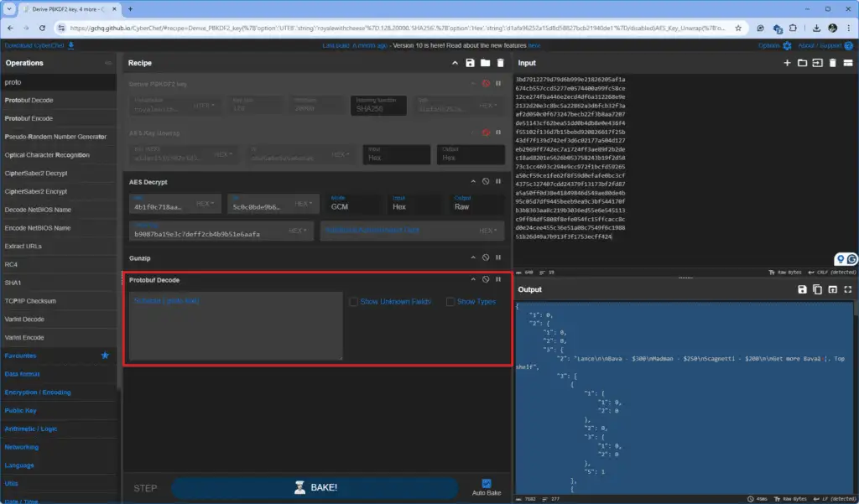The image size is (859, 504).
Task: Replace input with output
Action: click(833, 289)
